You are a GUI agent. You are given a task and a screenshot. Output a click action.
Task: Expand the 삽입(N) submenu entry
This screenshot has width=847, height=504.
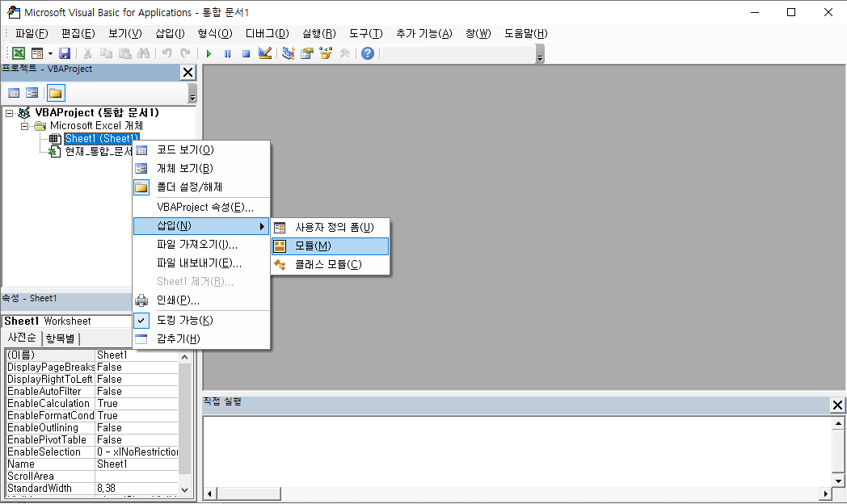[201, 225]
